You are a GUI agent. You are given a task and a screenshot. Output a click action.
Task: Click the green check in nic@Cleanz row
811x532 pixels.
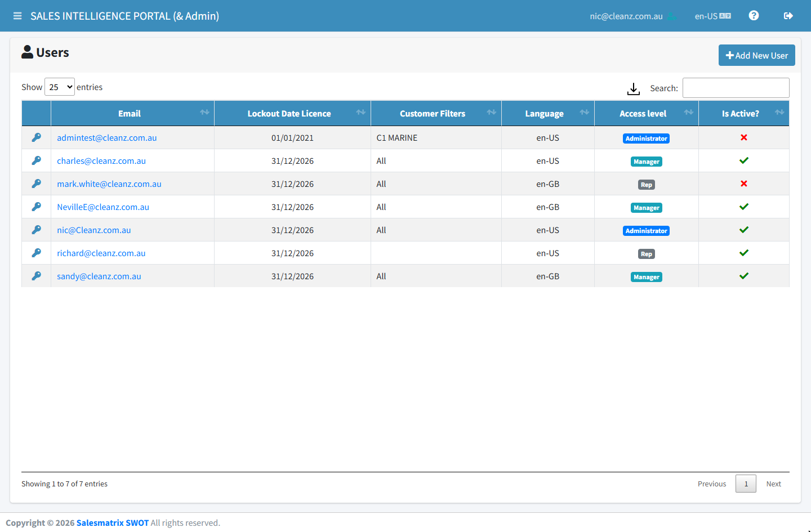point(744,230)
